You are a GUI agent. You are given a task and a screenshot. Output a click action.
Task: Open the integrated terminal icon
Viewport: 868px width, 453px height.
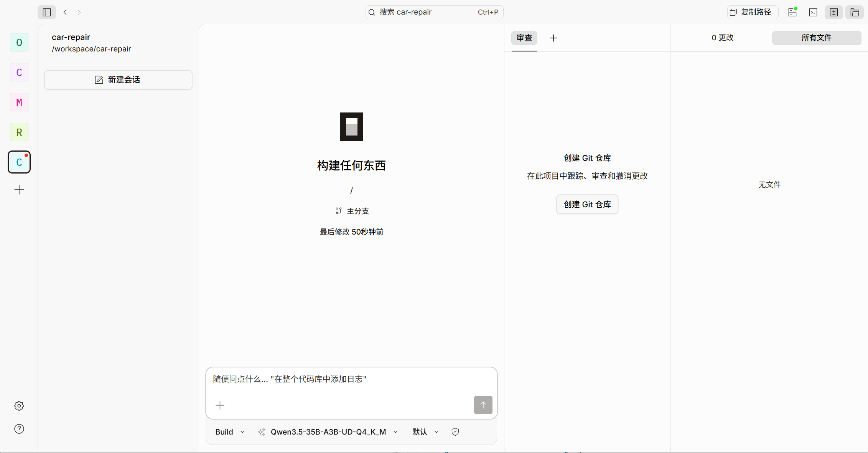[813, 12]
